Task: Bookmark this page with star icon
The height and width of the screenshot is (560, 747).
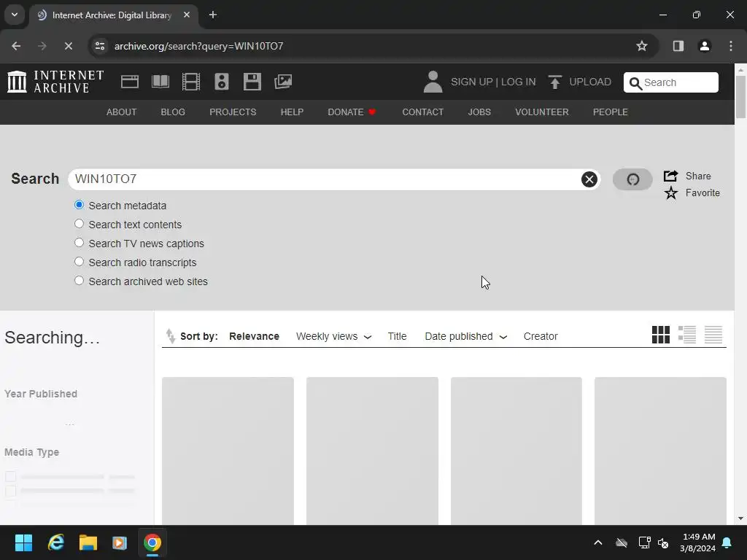Action: tap(642, 46)
